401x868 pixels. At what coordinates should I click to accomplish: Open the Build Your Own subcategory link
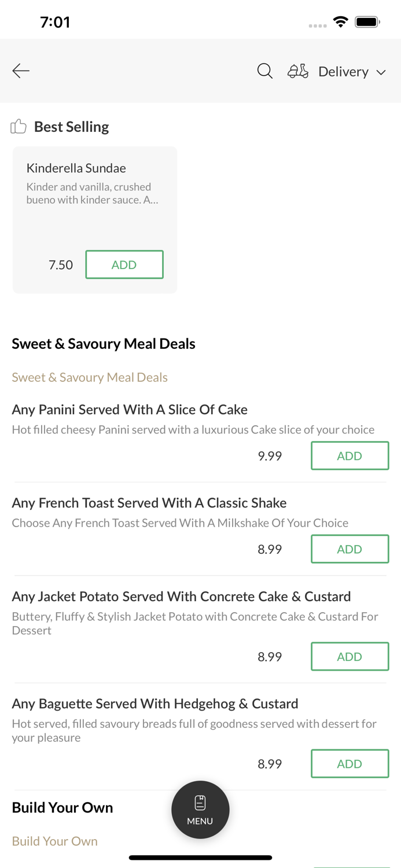55,841
